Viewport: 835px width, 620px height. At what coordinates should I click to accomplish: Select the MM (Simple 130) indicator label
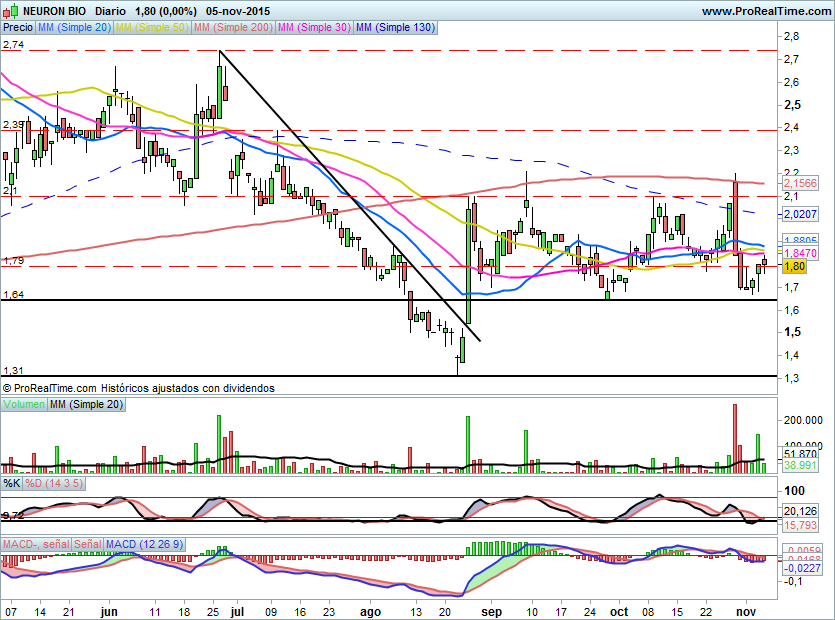click(395, 28)
